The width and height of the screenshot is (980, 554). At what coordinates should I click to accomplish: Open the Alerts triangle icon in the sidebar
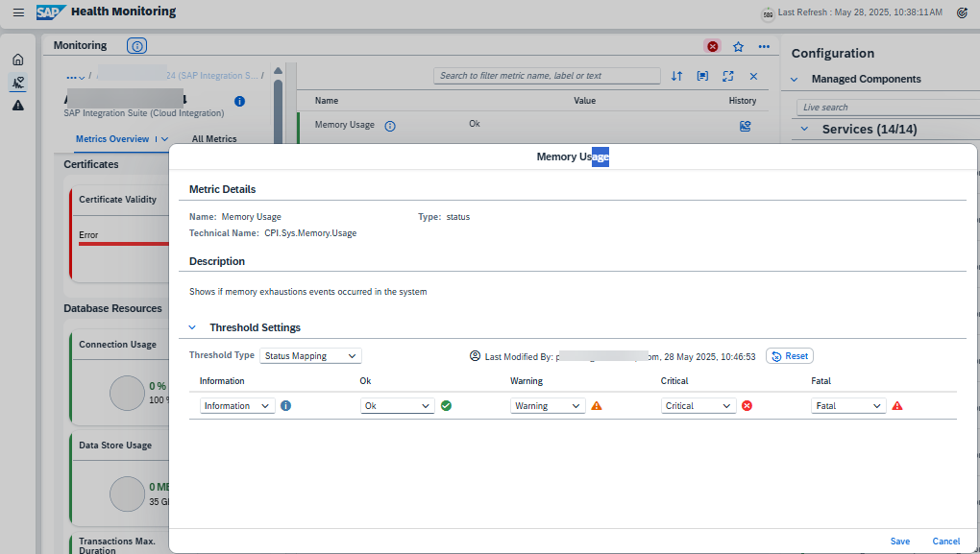tap(18, 105)
